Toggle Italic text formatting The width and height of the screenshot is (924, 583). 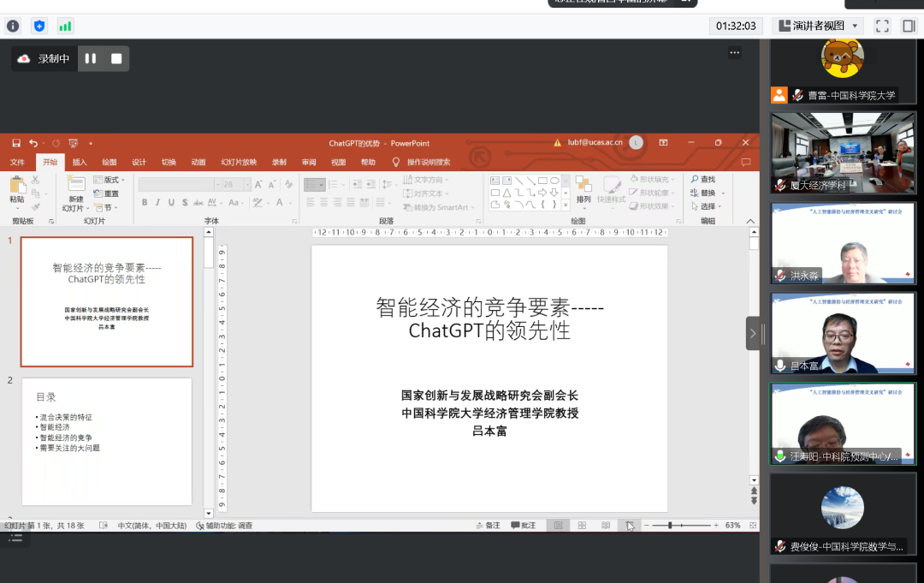pos(158,203)
